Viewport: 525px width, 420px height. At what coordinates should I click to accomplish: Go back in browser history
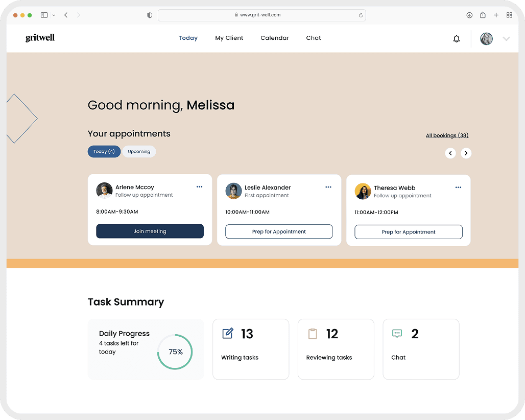[66, 15]
